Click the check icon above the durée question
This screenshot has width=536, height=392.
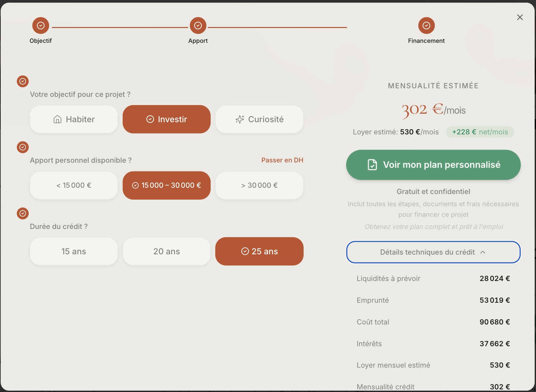(23, 213)
